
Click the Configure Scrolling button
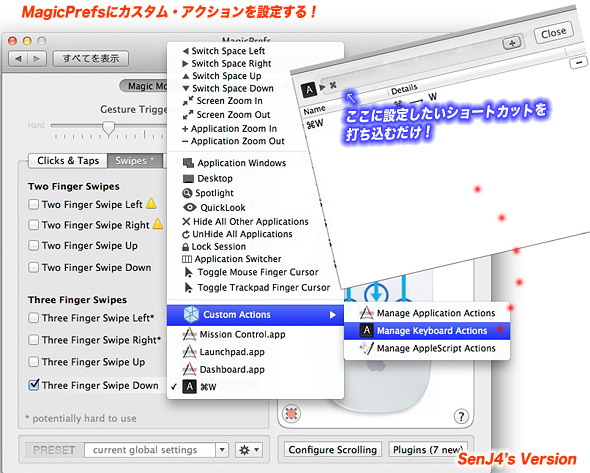(x=333, y=450)
